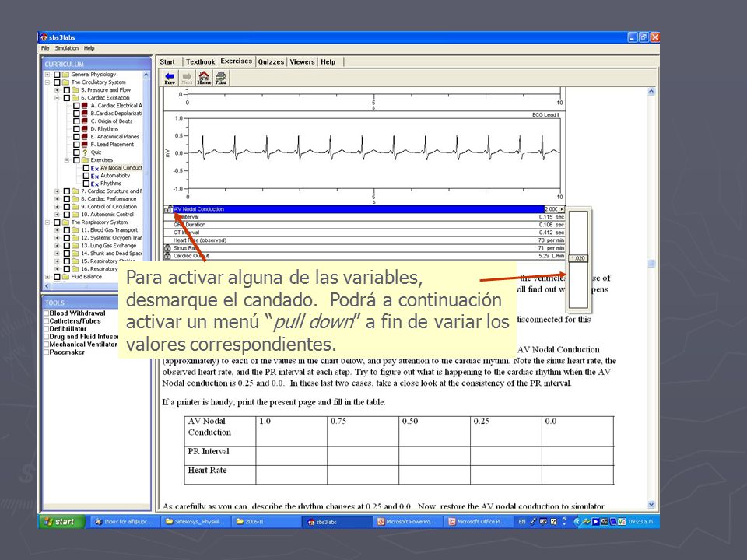747x560 pixels.
Task: Enable the Defibrillator tool checkbox
Action: click(47, 329)
